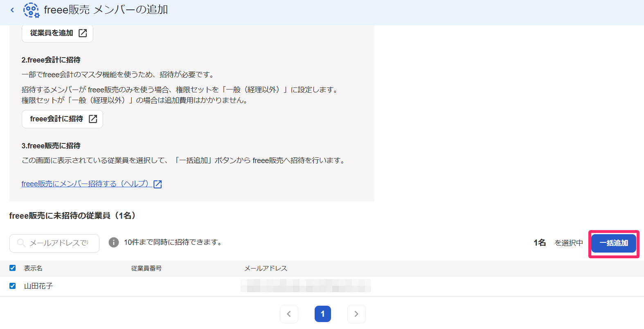Go back using the header chevron arrow
Viewport: 644px width, 329px height.
pyautogui.click(x=12, y=10)
